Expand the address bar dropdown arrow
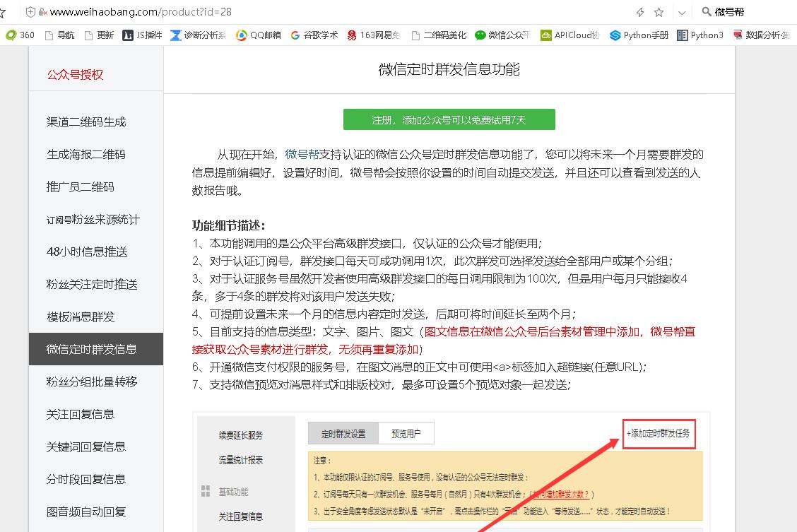Viewport: 797px width, 532px height. pos(682,13)
